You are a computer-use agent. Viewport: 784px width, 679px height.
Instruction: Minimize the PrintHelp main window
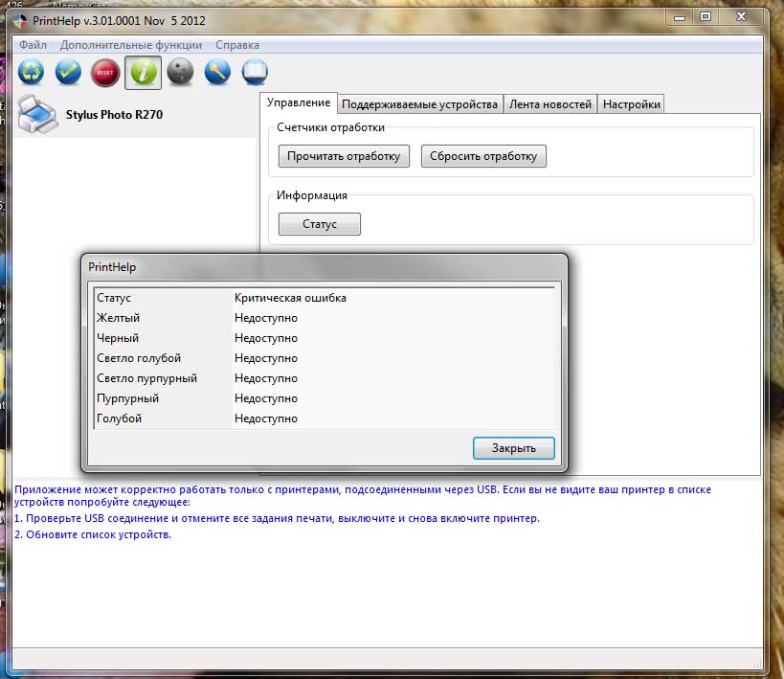pos(679,17)
